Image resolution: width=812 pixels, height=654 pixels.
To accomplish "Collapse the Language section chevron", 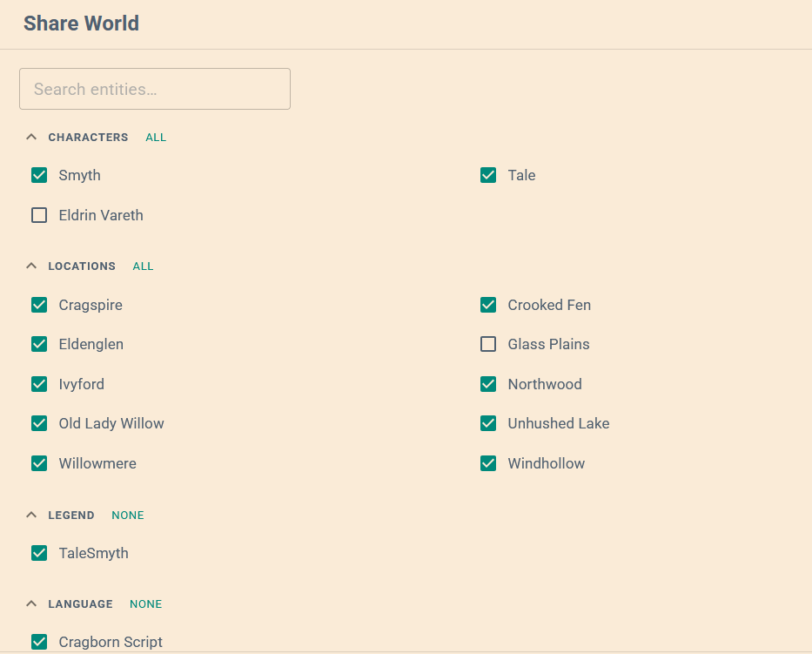I will pos(31,603).
